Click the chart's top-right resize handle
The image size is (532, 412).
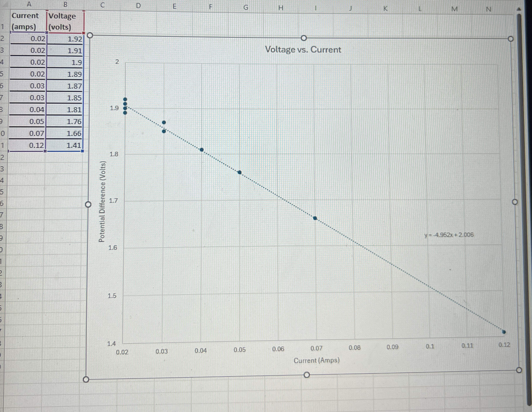click(x=511, y=39)
